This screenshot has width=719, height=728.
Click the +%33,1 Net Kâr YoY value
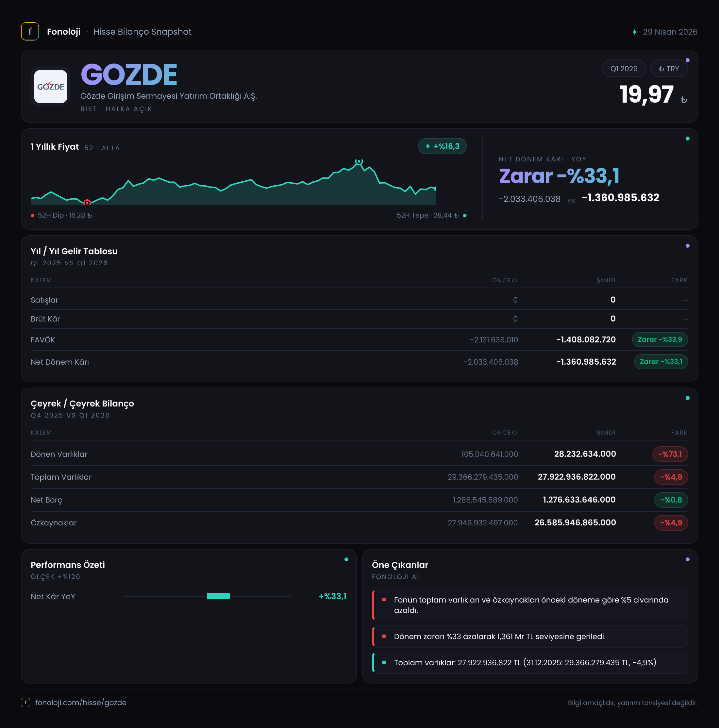[x=332, y=596]
